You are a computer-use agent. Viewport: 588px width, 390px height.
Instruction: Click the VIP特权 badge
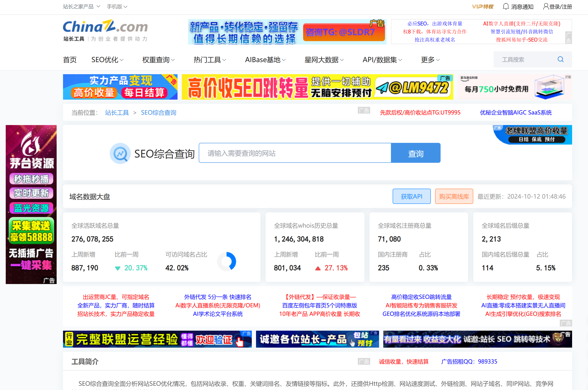click(482, 7)
